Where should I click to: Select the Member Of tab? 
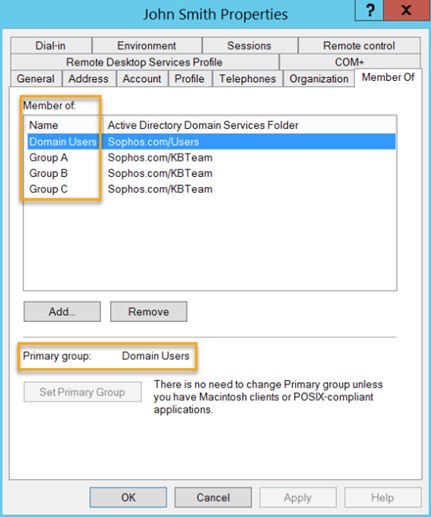[x=388, y=77]
